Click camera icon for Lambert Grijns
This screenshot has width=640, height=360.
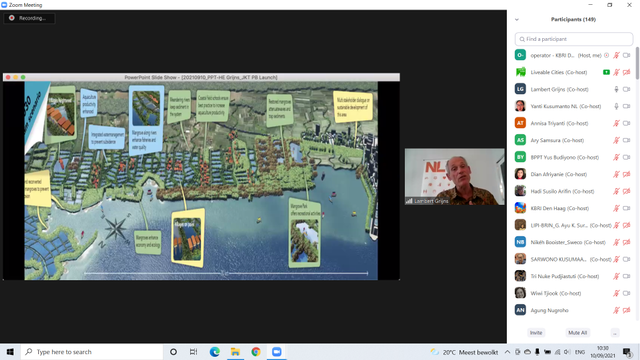coord(627,89)
